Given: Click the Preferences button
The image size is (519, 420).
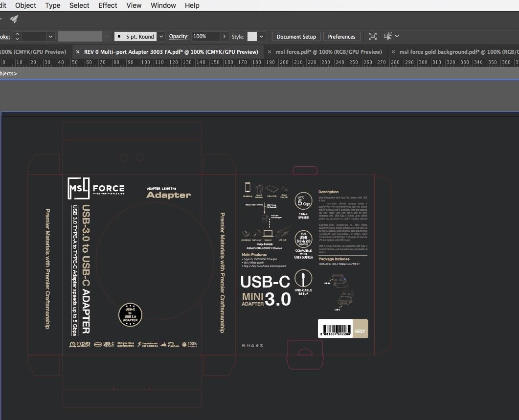Looking at the screenshot, I should tap(341, 37).
